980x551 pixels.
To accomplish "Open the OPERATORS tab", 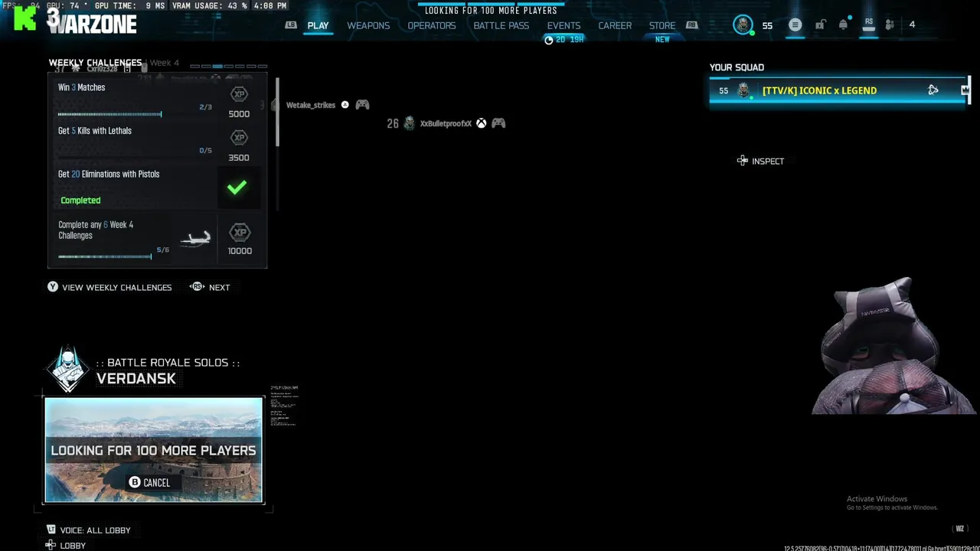I will pyautogui.click(x=432, y=25).
